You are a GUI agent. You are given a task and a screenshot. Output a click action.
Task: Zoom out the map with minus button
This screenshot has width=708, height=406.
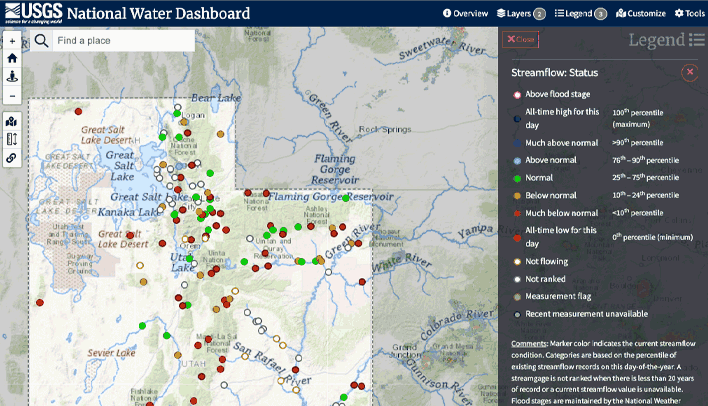(x=12, y=96)
